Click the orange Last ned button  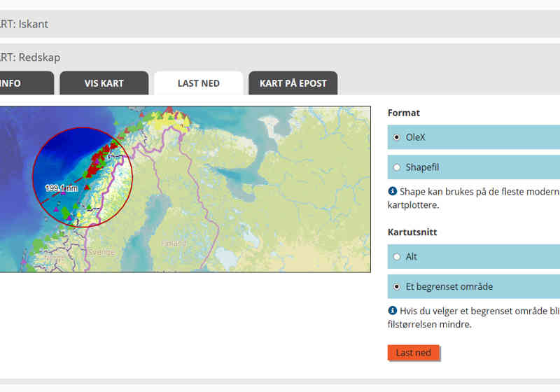(x=413, y=353)
